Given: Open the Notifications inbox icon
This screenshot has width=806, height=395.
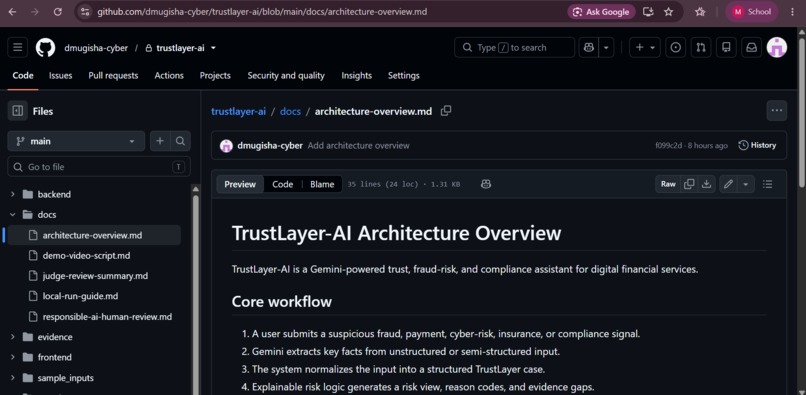Looking at the screenshot, I should tap(751, 47).
